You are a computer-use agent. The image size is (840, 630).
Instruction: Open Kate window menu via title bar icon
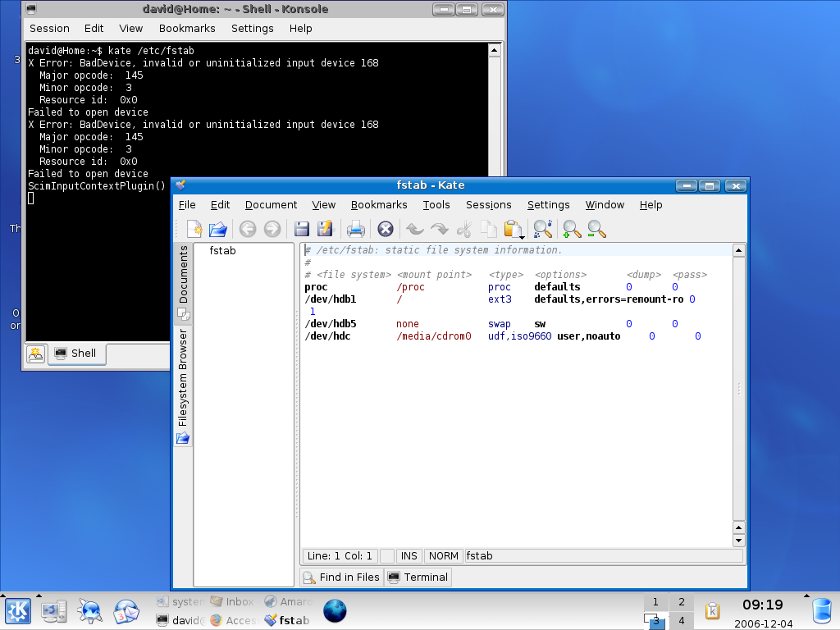coord(181,185)
